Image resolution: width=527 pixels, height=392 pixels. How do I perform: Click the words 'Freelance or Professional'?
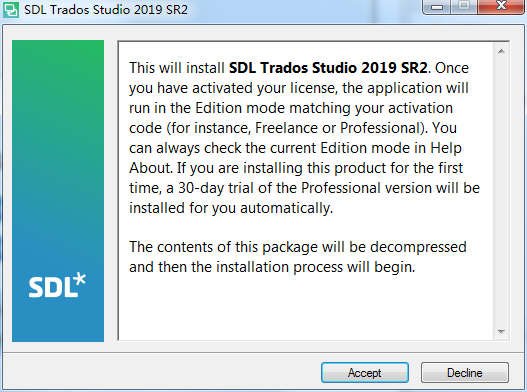tap(338, 128)
